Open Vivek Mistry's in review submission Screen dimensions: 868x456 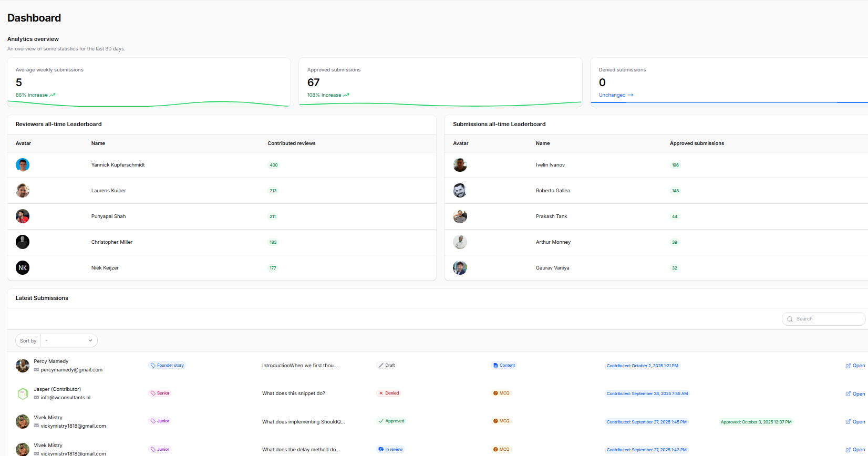tap(855, 450)
